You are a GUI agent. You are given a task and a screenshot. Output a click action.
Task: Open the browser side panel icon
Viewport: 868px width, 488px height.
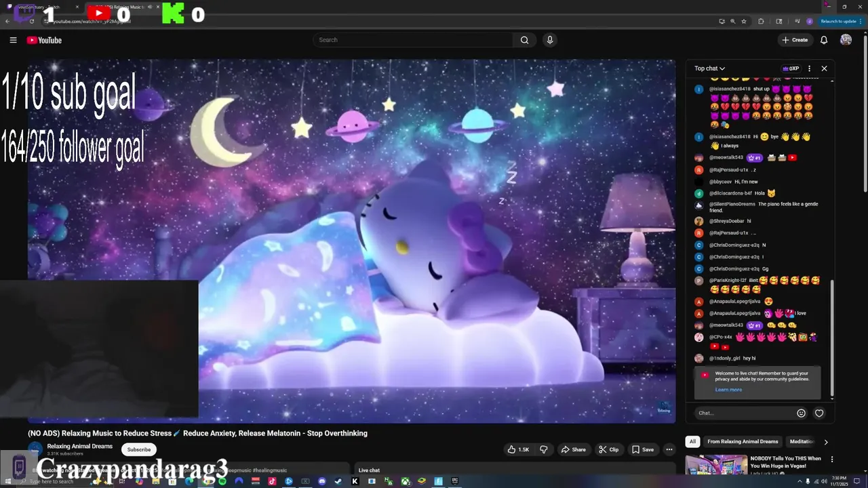tap(779, 21)
